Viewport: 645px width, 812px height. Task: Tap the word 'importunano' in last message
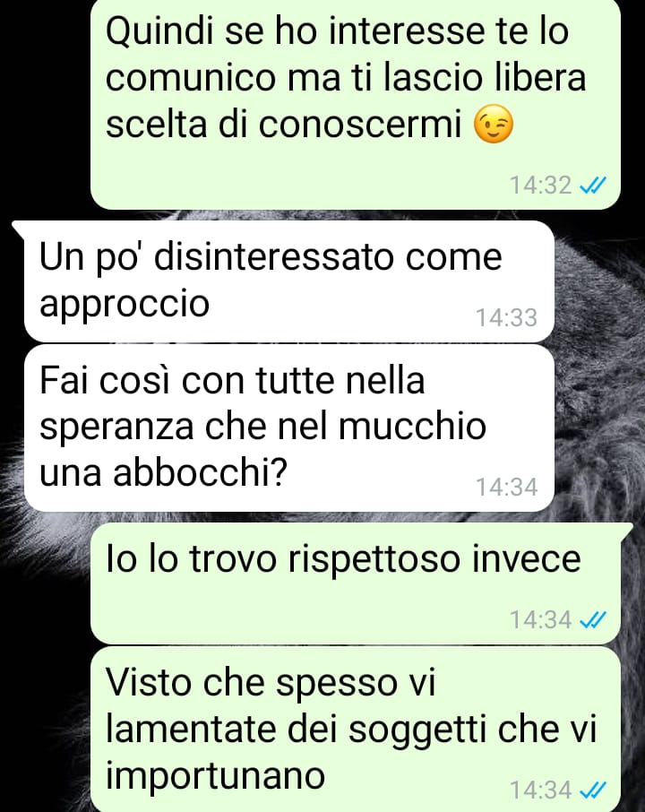point(215,775)
